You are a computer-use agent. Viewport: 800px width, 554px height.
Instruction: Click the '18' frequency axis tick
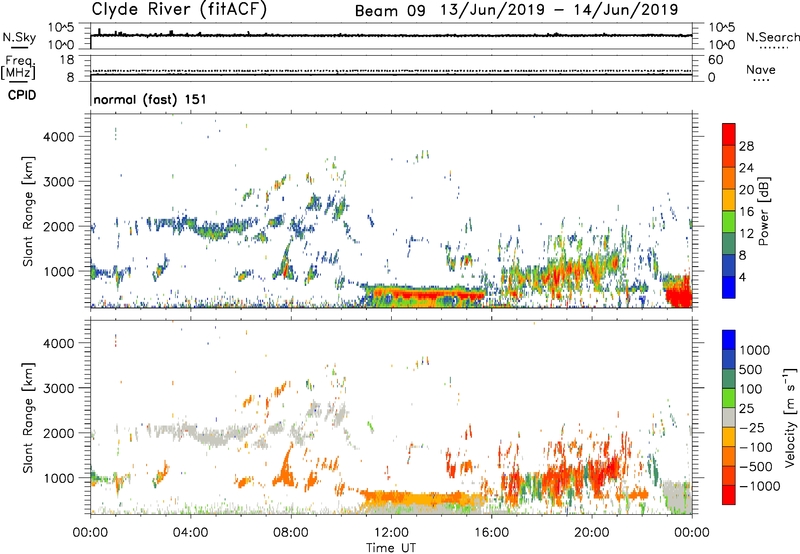point(67,60)
